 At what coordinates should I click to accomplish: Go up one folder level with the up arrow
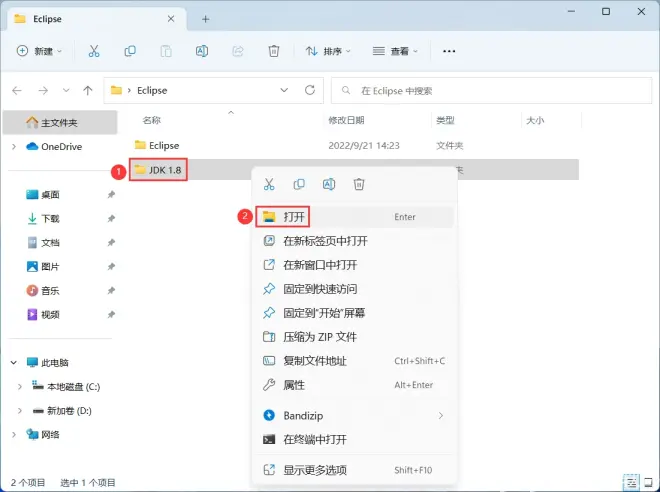pos(88,90)
